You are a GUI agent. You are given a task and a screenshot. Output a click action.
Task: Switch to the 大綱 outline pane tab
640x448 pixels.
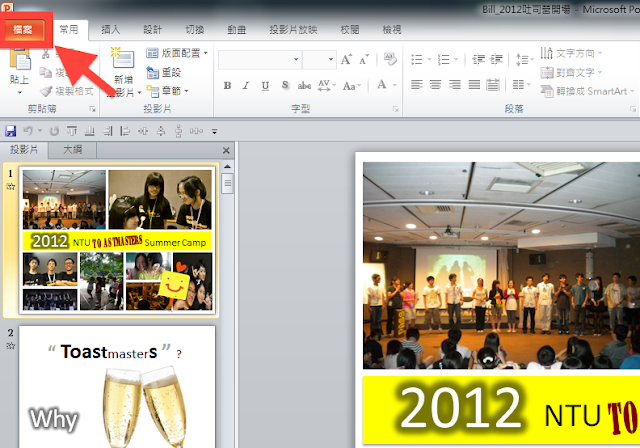(73, 150)
